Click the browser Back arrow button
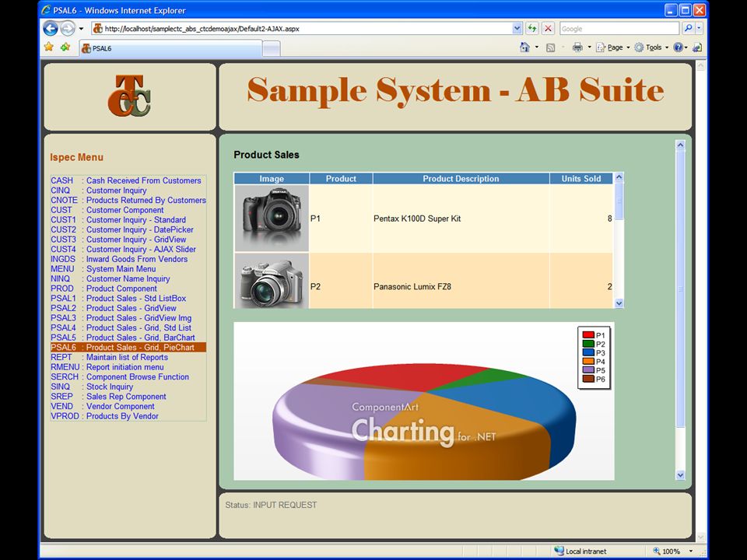 click(x=51, y=29)
